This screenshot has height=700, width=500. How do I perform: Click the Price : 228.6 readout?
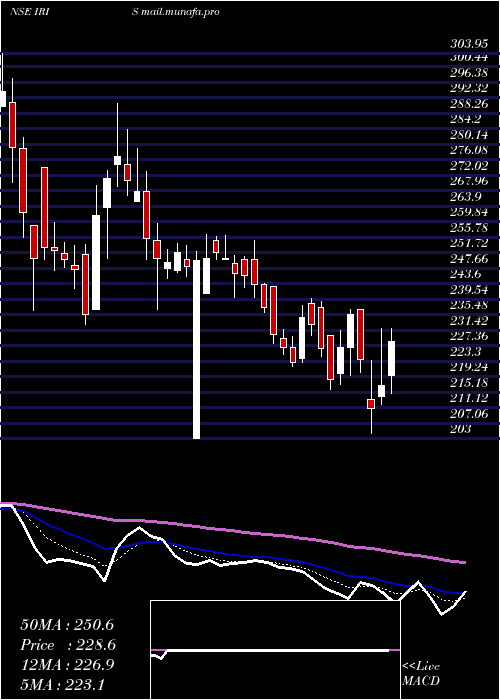tap(68, 645)
